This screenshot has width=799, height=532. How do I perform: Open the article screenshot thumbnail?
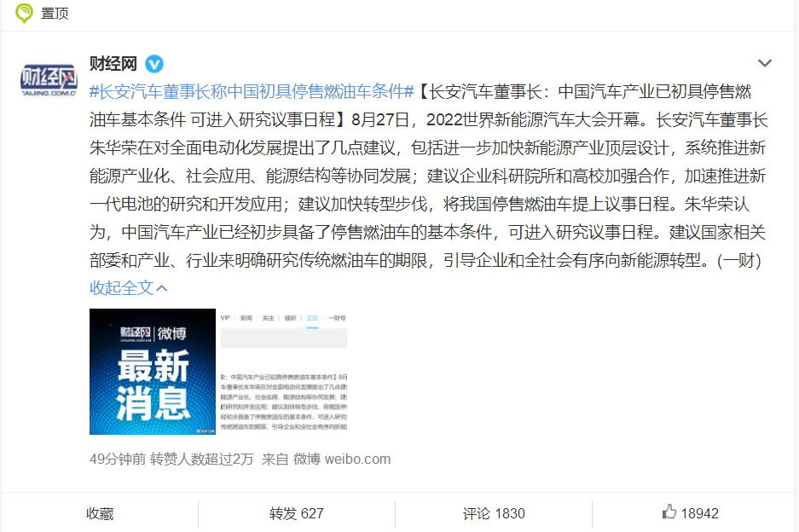284,372
